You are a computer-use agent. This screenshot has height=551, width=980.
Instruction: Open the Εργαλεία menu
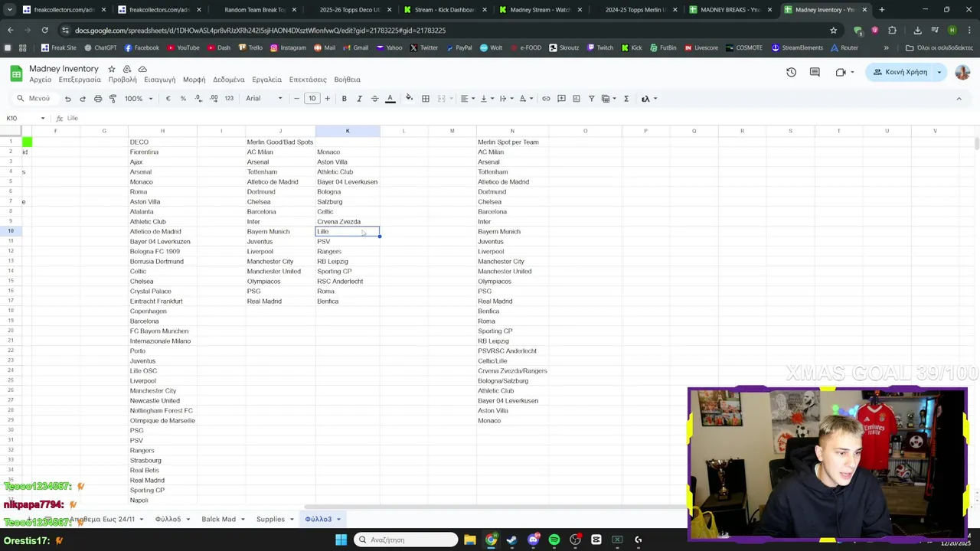point(266,80)
